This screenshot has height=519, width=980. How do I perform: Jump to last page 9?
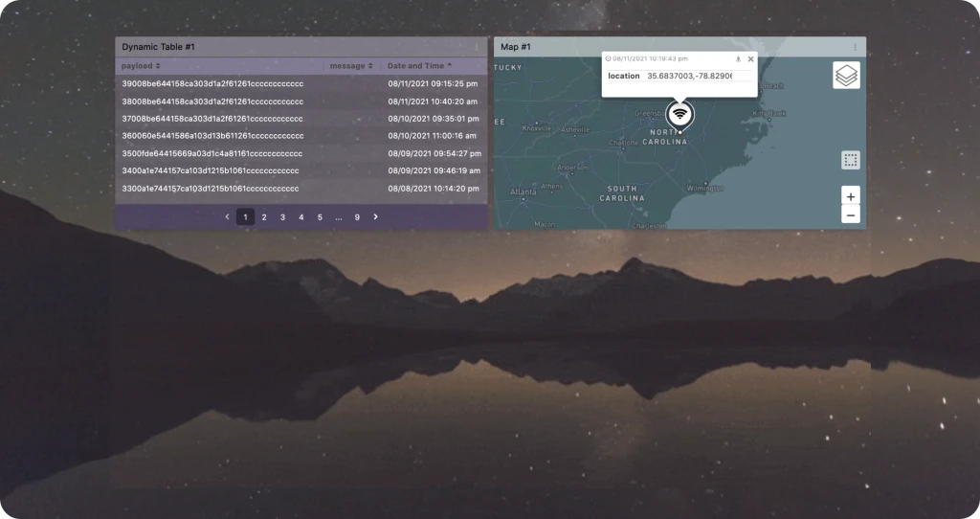coord(357,217)
